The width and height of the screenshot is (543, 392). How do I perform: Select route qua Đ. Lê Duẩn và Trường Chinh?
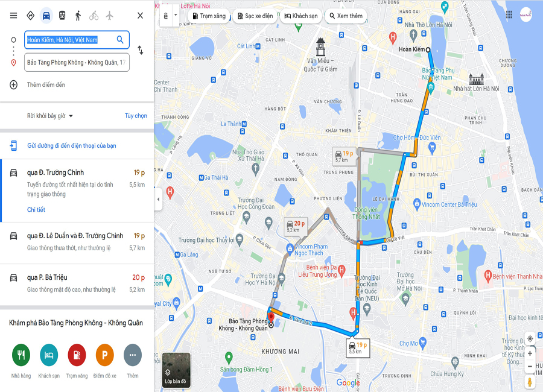pyautogui.click(x=77, y=243)
